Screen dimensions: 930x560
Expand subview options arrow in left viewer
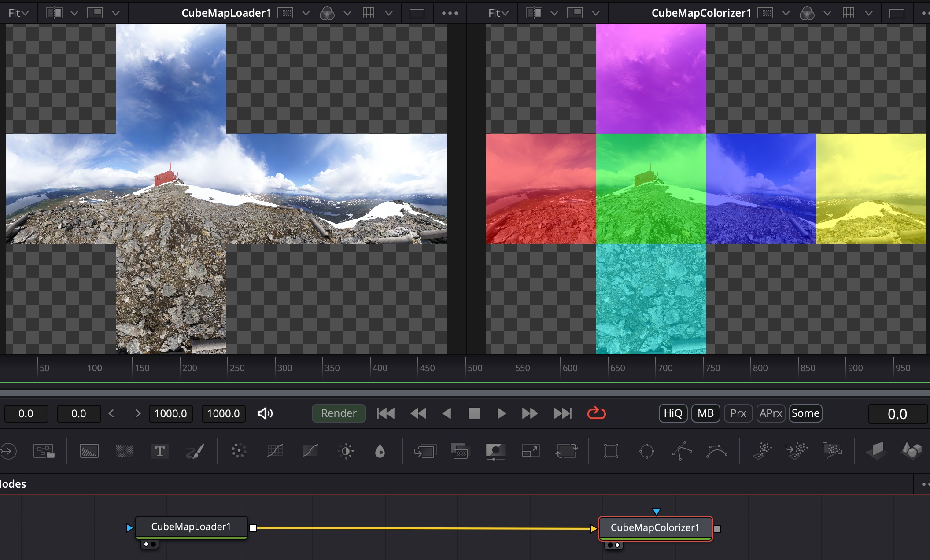(116, 13)
